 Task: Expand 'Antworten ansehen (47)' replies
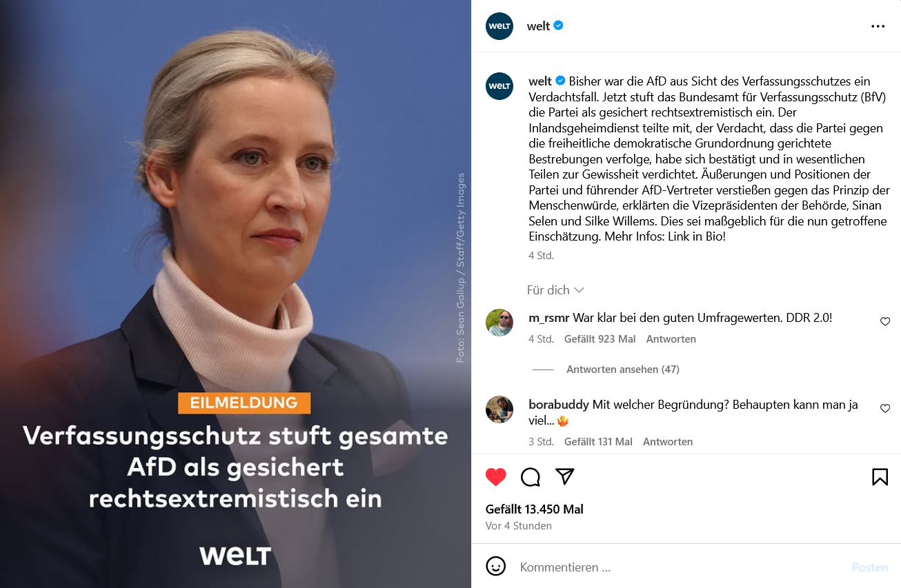tap(622, 369)
